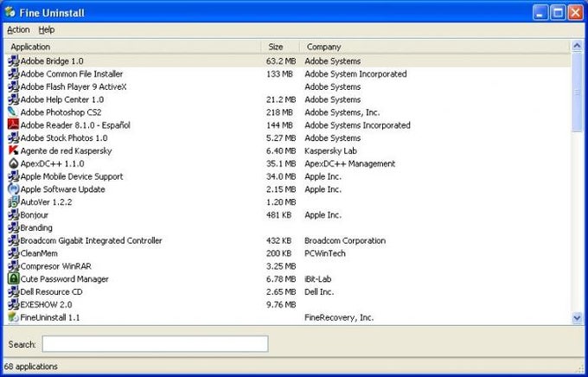Click the Kaspersky Lab company cell
The width and height of the screenshot is (588, 377).
(330, 150)
